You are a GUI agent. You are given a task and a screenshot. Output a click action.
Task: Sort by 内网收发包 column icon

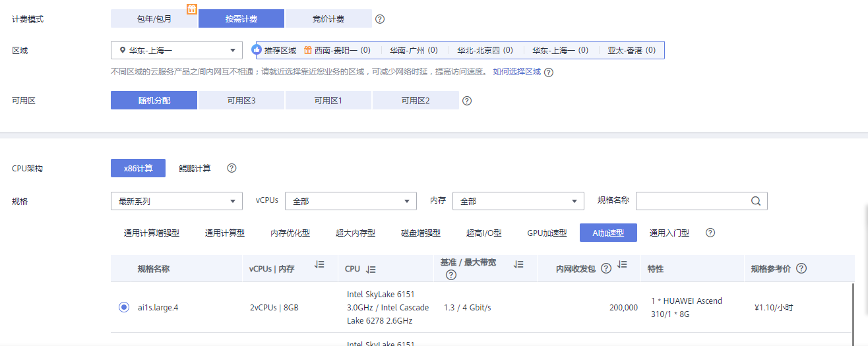tap(622, 264)
